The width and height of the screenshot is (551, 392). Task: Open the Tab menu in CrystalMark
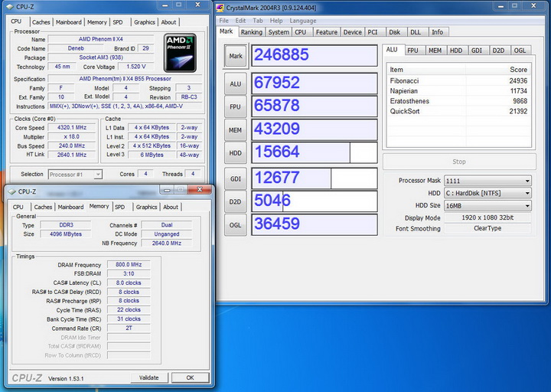tap(258, 21)
